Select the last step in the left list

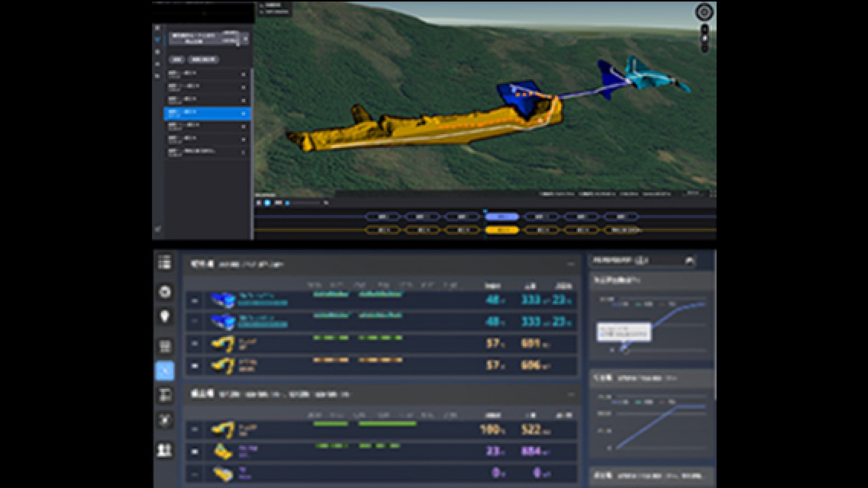(205, 152)
